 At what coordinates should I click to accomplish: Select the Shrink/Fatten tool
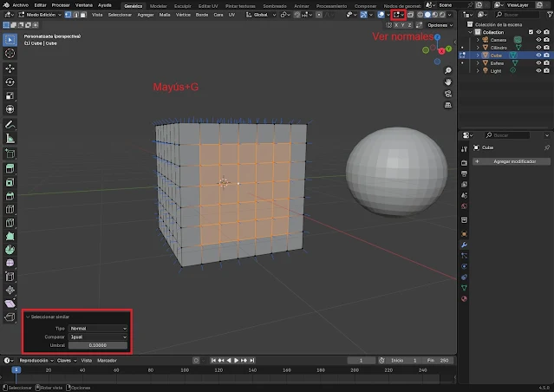[10, 290]
